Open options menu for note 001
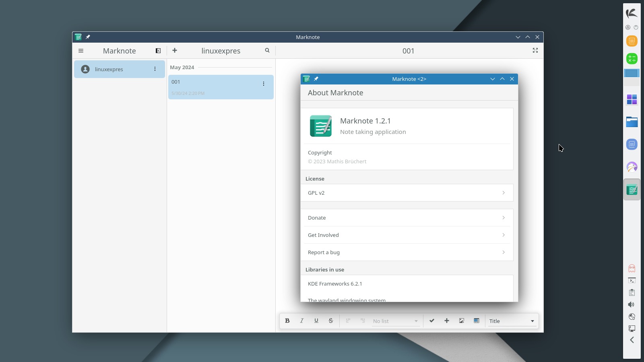The width and height of the screenshot is (644, 362). [x=264, y=84]
